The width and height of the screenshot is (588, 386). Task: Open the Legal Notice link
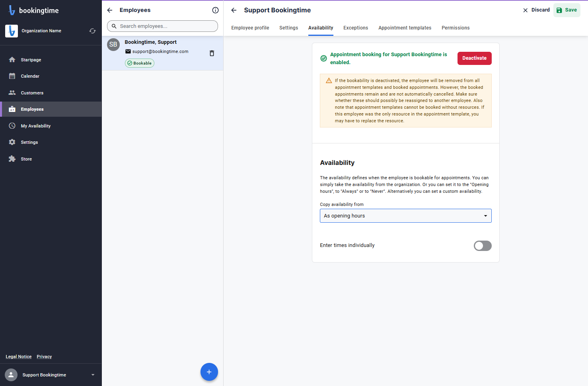click(x=19, y=357)
